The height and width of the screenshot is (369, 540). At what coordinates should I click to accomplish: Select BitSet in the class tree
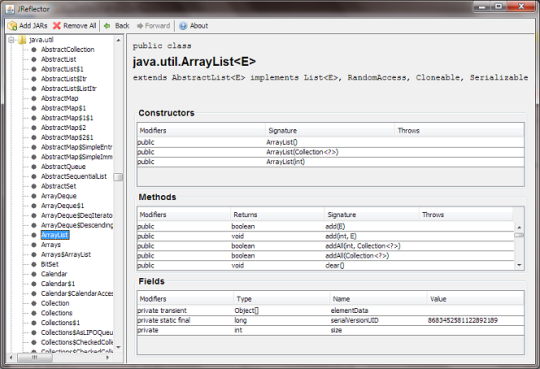(x=50, y=264)
